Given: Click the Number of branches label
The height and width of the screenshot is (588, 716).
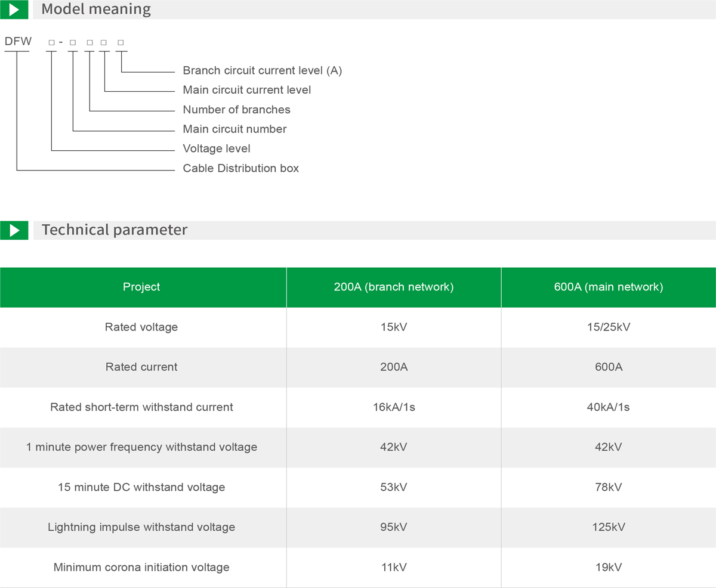Looking at the screenshot, I should pyautogui.click(x=237, y=110).
